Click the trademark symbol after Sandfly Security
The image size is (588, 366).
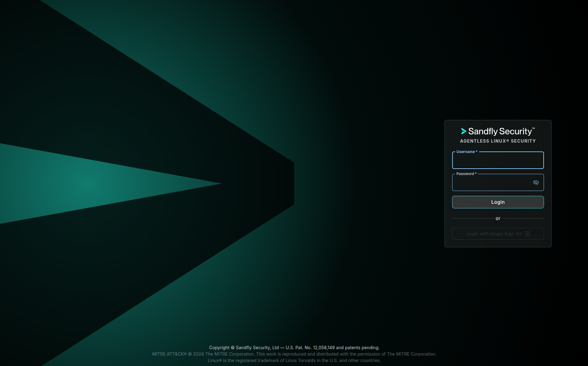pyautogui.click(x=534, y=128)
